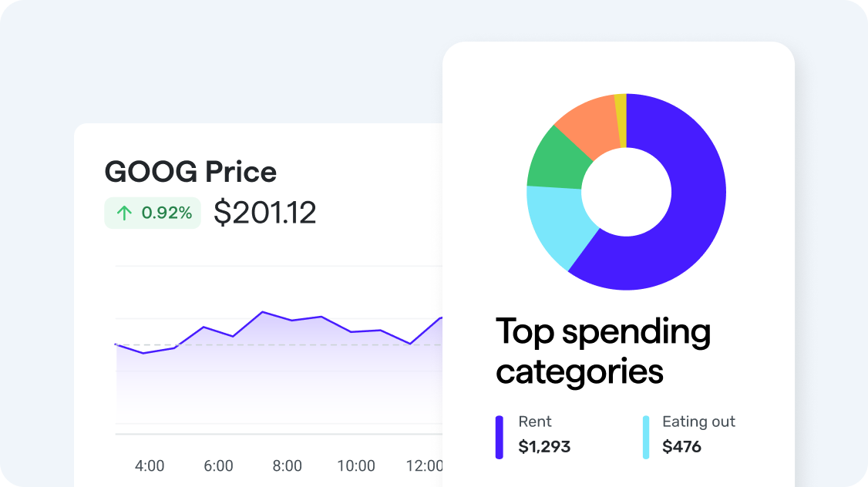The height and width of the screenshot is (487, 868).
Task: Click the $476 eating out amount
Action: (x=681, y=446)
